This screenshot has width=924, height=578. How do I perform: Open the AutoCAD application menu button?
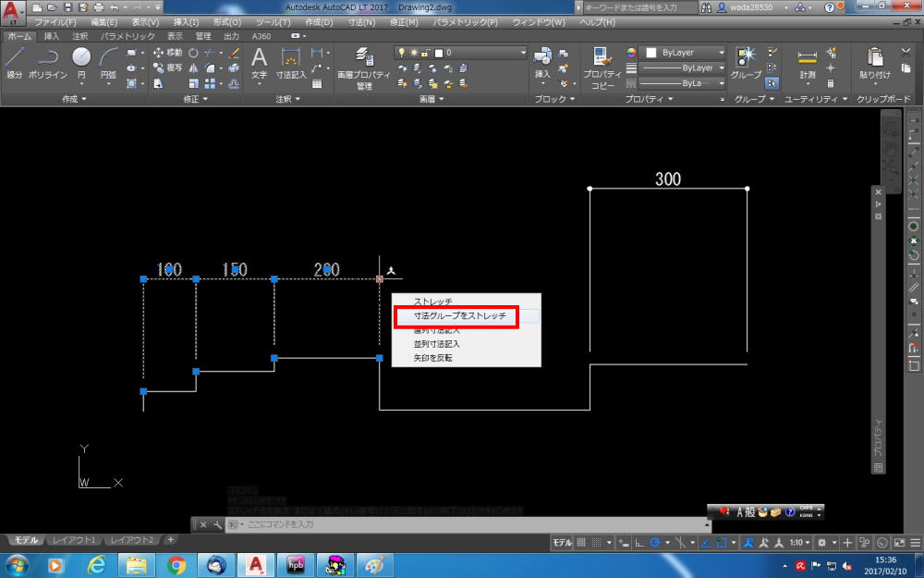pyautogui.click(x=12, y=12)
